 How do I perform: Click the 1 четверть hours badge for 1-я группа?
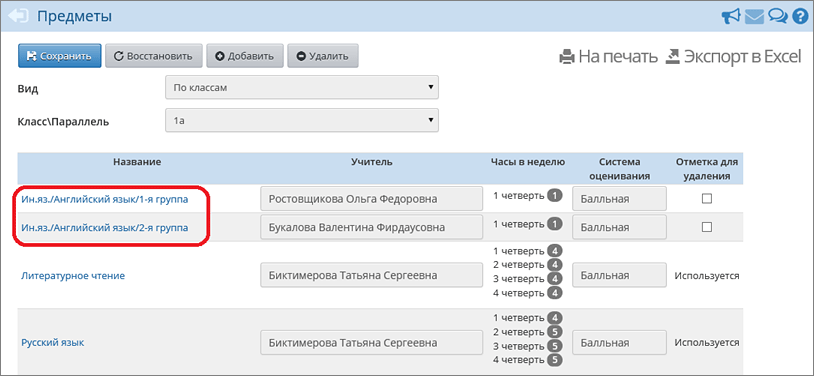[x=555, y=196]
